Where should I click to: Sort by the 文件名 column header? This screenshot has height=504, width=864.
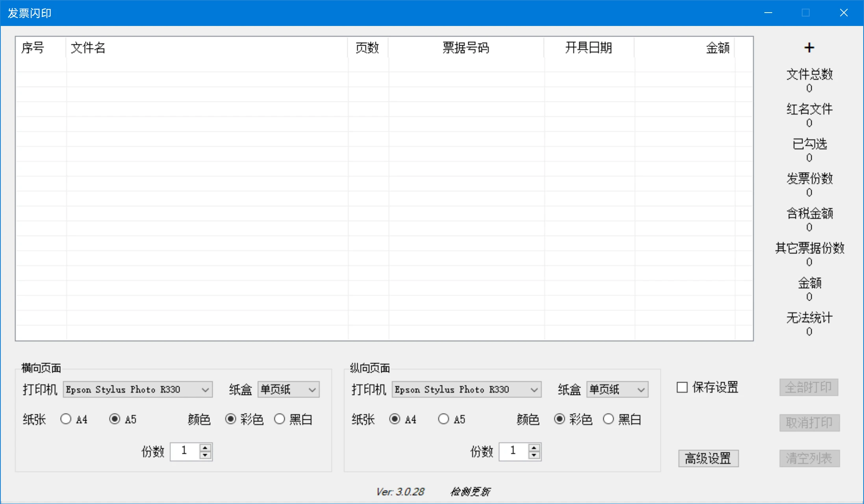(207, 48)
